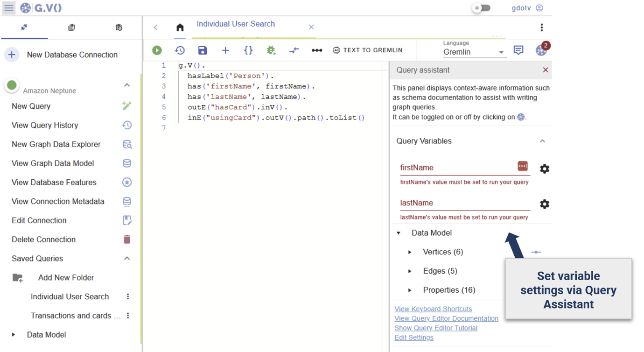The height and width of the screenshot is (352, 644).
Task: Open settings gear for firstName variable
Action: tap(544, 169)
